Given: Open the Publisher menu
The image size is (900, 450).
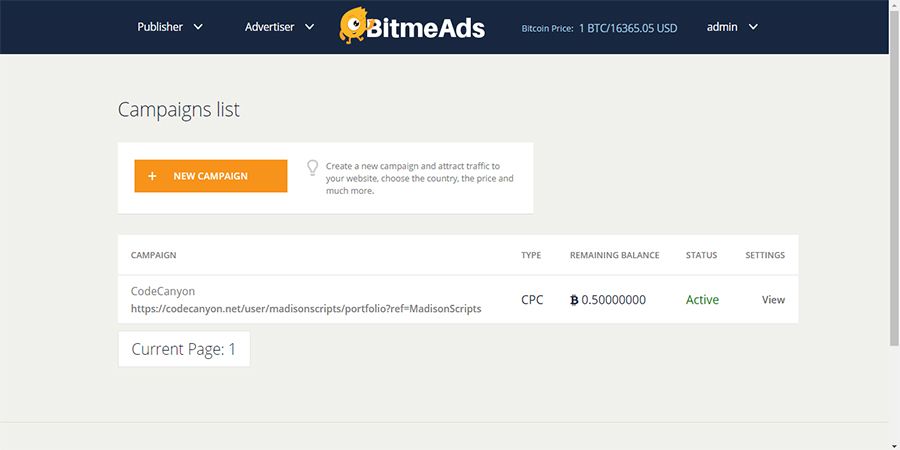Looking at the screenshot, I should pyautogui.click(x=160, y=27).
